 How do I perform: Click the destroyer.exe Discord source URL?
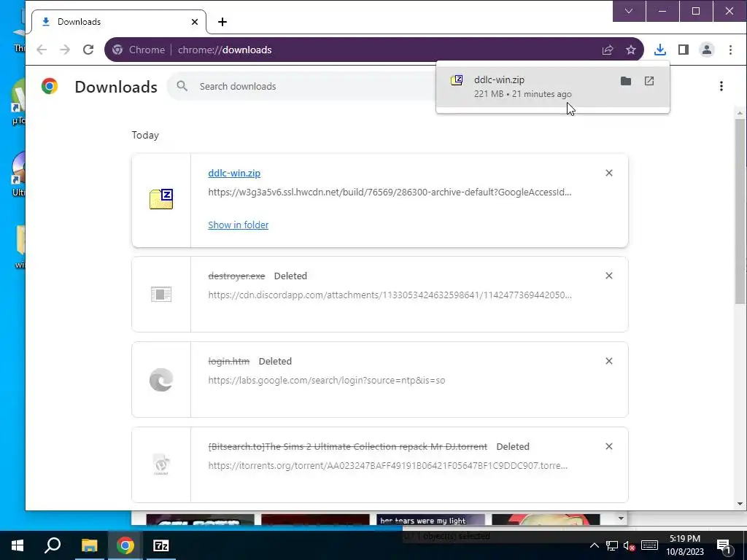point(390,295)
